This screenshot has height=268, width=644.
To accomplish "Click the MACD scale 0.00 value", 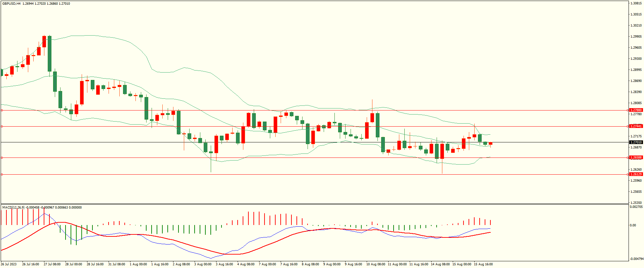I will (x=633, y=225).
